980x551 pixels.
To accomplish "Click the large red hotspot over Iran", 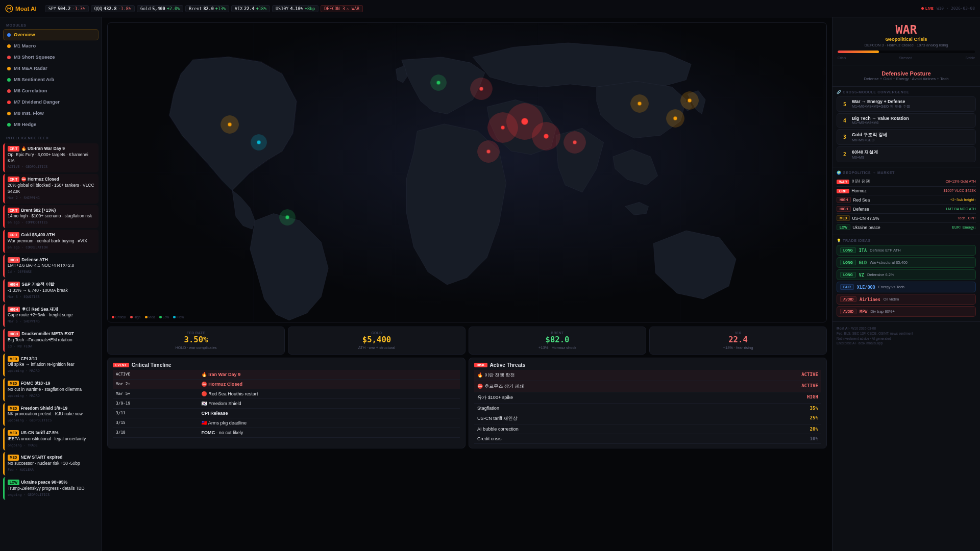I will click(525, 121).
